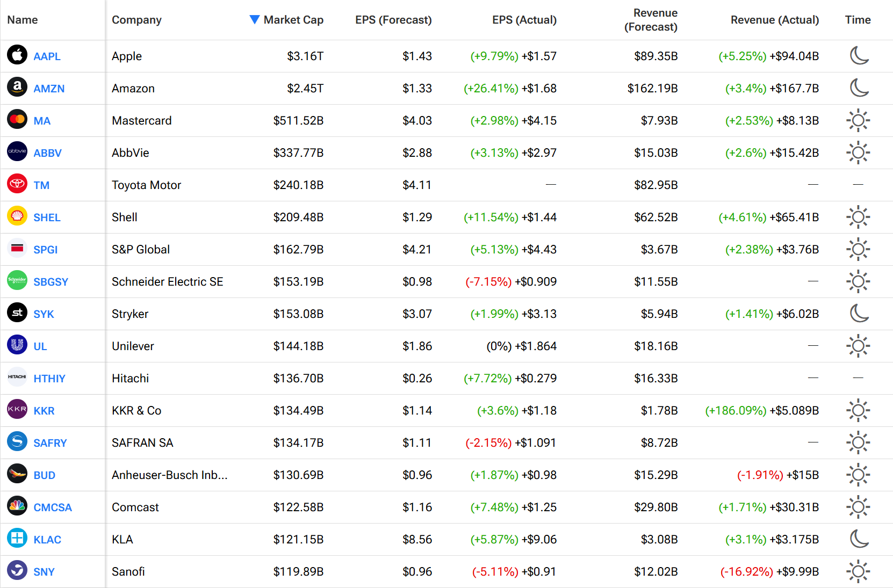Screen dimensions: 893x588
Task: Click the SAFRAN logo icon
Action: pyautogui.click(x=17, y=441)
